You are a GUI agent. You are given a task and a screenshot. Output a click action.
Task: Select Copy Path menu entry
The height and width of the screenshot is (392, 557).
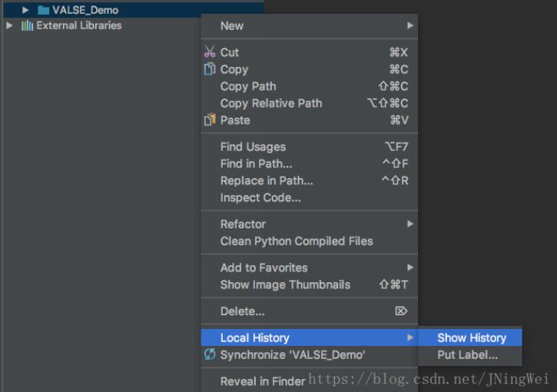pyautogui.click(x=248, y=86)
